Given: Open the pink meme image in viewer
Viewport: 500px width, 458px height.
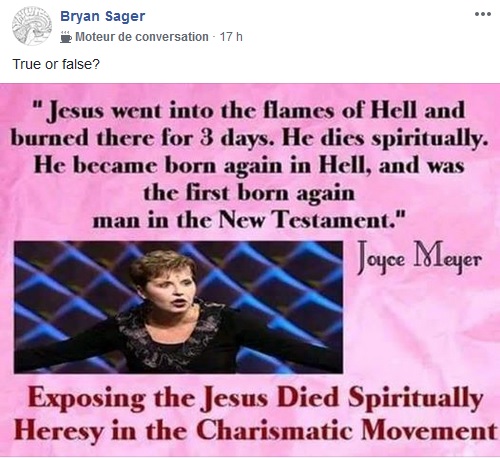Looking at the screenshot, I should coord(250,270).
